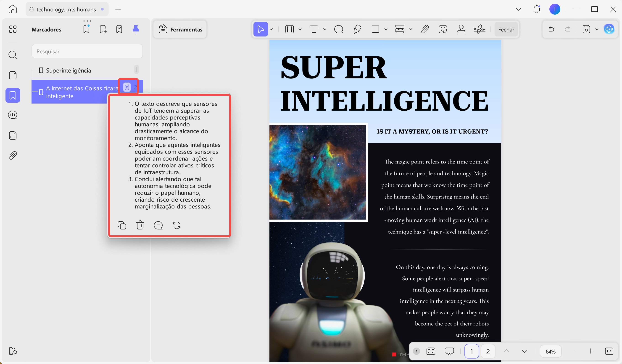
Task: Pin the Marcadores panel
Action: pos(135,29)
